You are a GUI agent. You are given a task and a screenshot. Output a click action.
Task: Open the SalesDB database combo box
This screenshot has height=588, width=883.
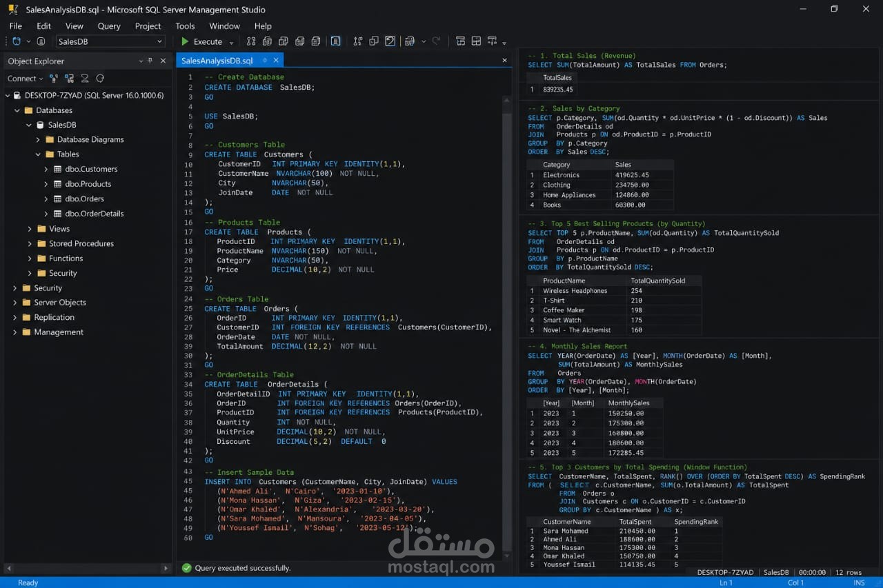110,41
